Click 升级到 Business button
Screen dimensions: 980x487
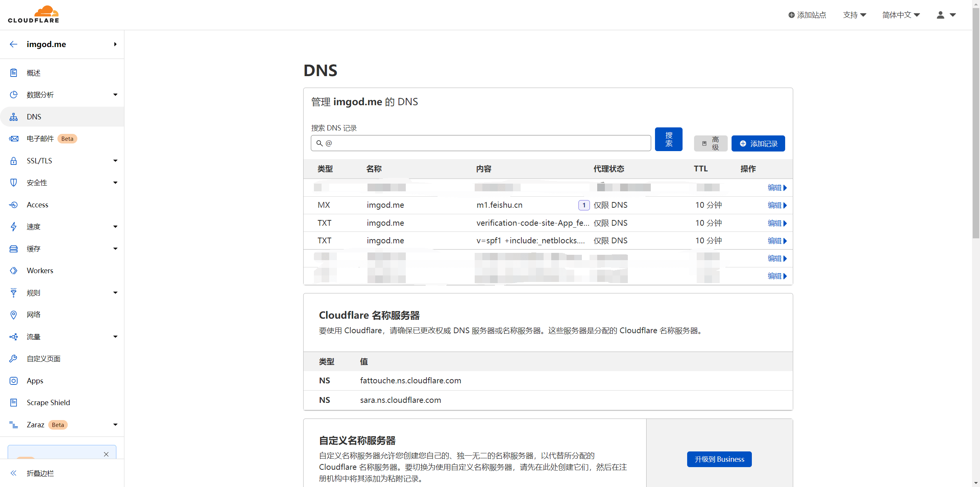[719, 459]
